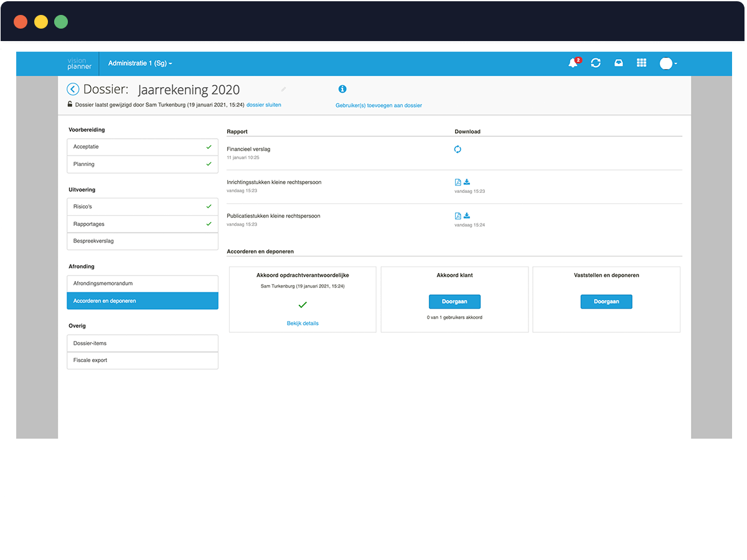Click Doorgaan under Vaststellen en deponeren
The height and width of the screenshot is (560, 747).
coord(606,301)
